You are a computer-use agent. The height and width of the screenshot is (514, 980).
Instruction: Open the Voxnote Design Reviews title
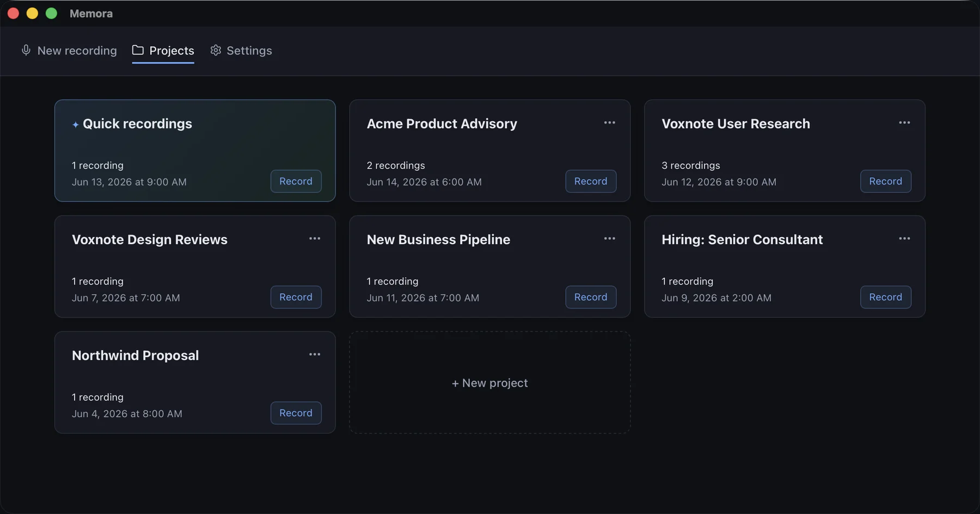(150, 240)
